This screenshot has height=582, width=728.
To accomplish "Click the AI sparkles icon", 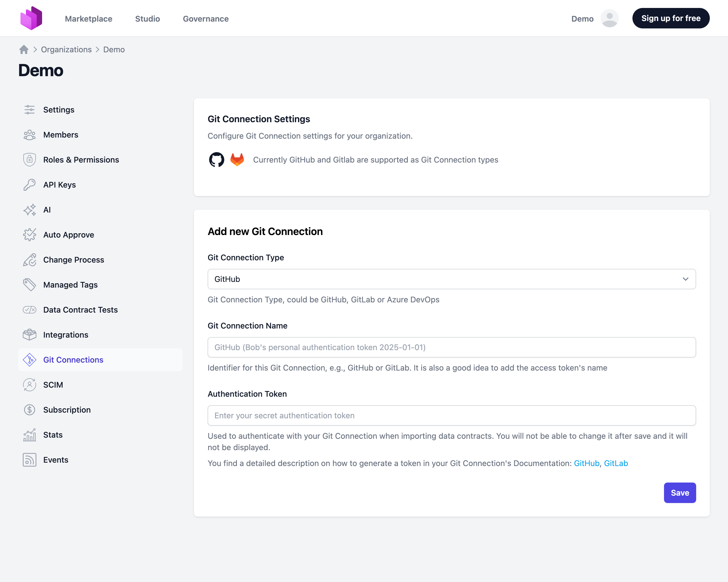I will pos(29,209).
